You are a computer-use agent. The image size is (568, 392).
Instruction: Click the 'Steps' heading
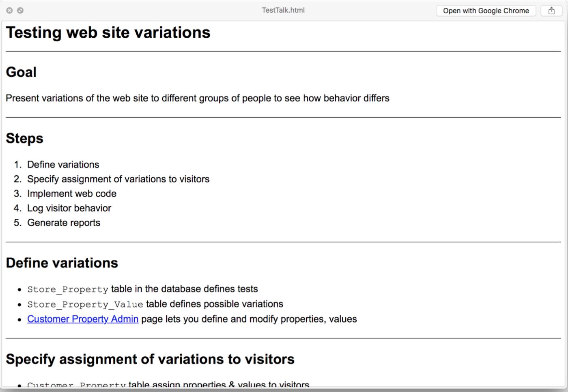click(x=24, y=138)
